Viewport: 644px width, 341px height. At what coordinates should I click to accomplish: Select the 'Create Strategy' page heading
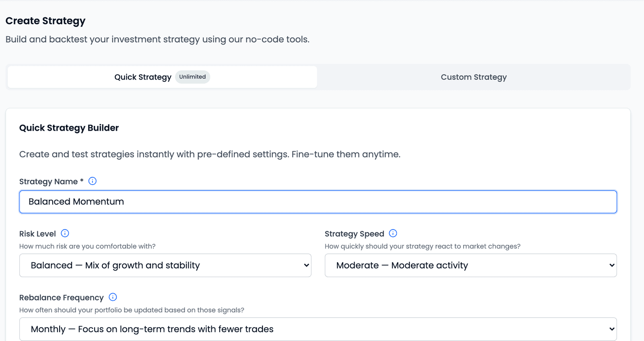pos(45,21)
